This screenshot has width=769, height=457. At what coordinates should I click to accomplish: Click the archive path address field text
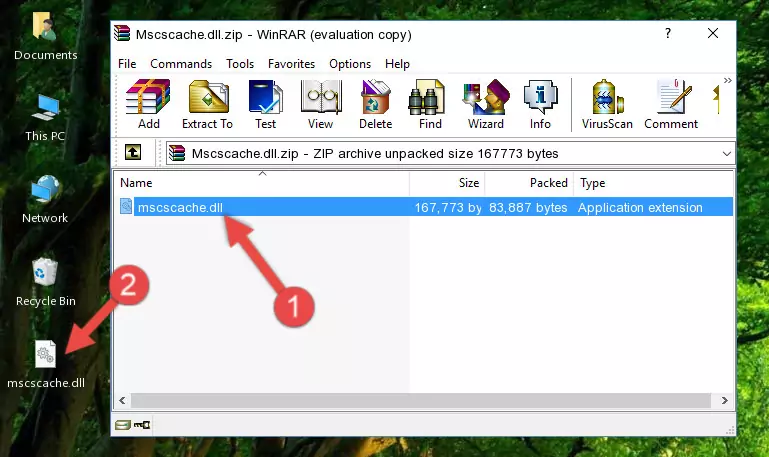[375, 153]
